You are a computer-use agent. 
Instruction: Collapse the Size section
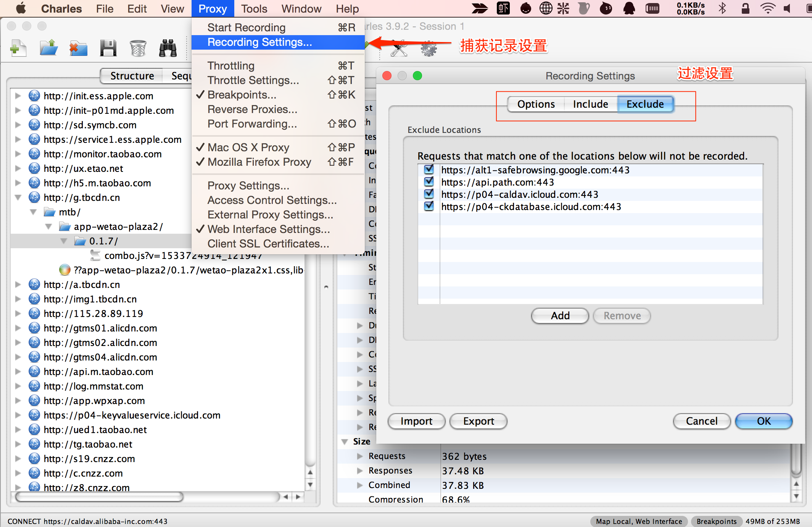345,442
